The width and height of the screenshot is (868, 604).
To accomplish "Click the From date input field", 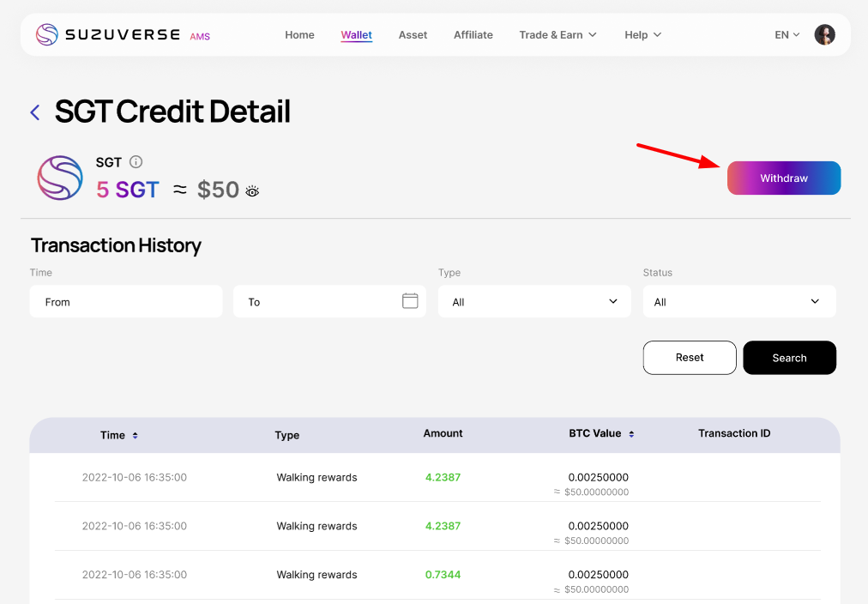I will point(125,302).
